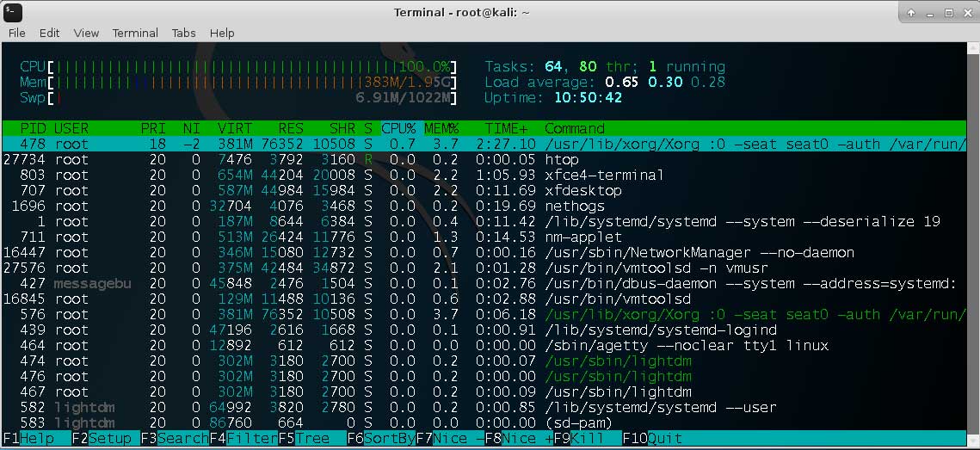Viewport: 980px width, 450px height.
Task: Maximize the terminal window
Action: [949, 12]
